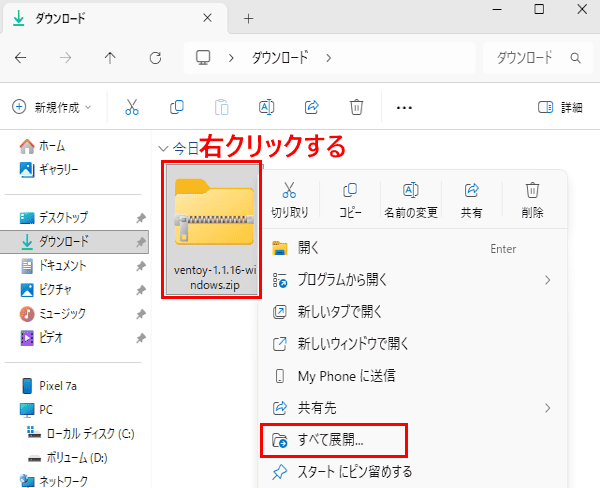Open ドキュメント in the sidebar
Screen dimensions: 600x488
[53, 266]
